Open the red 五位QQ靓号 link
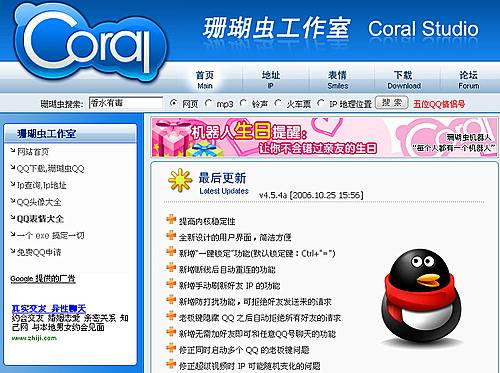 [x=439, y=104]
